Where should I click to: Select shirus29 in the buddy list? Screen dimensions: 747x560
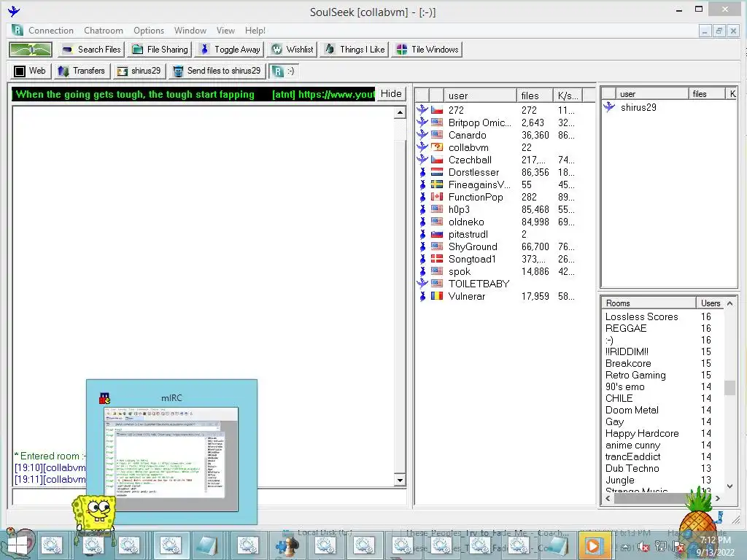(x=638, y=108)
